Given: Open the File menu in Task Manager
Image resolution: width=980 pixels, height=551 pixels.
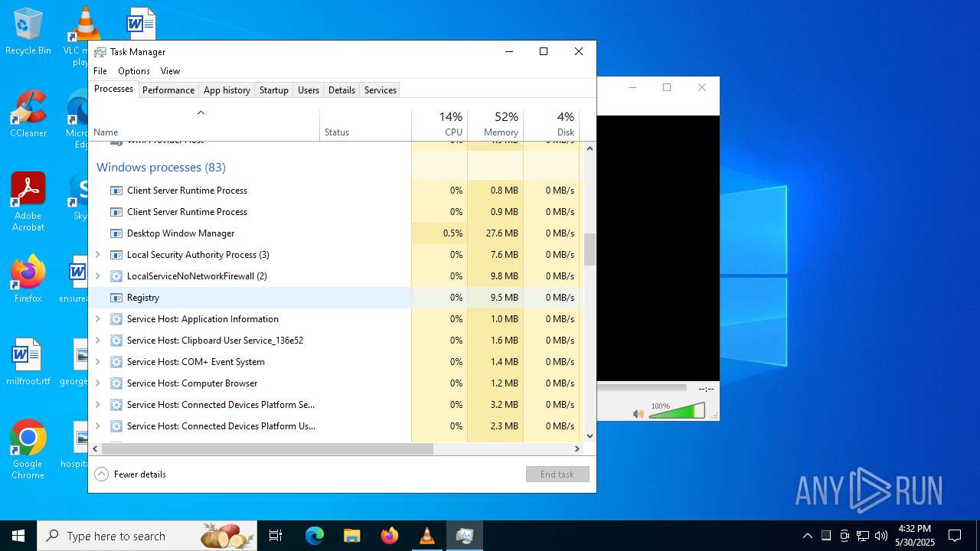Looking at the screenshot, I should pyautogui.click(x=100, y=71).
